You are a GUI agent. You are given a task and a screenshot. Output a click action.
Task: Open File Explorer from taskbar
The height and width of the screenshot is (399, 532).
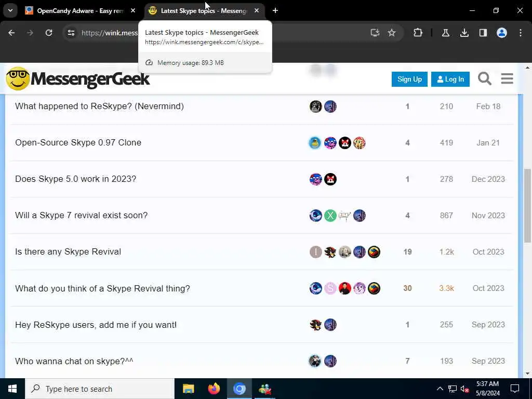[188, 389]
